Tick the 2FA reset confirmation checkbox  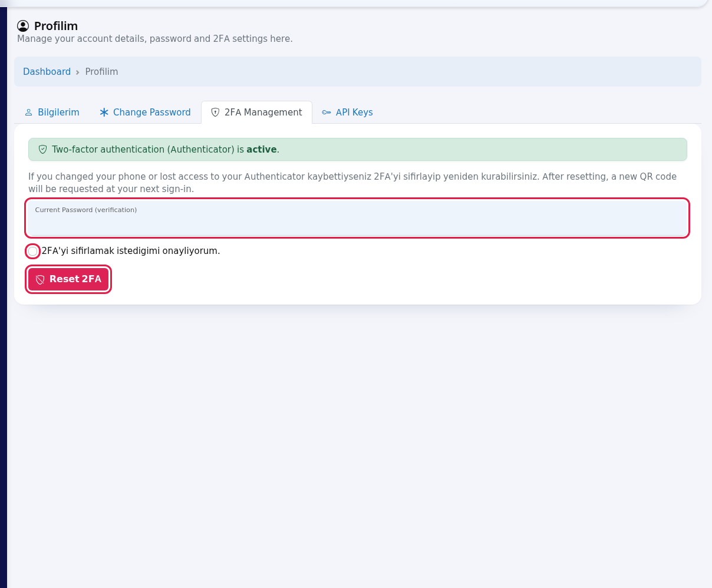tap(33, 251)
